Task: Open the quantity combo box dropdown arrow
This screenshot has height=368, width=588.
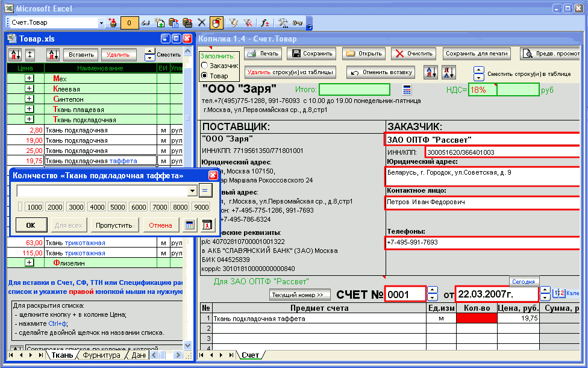Action: (x=192, y=190)
